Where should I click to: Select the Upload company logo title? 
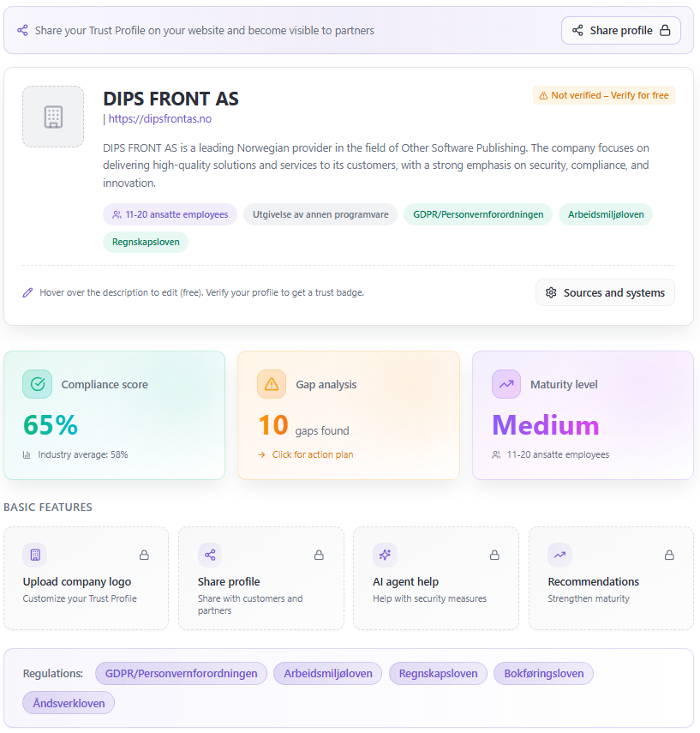click(x=77, y=581)
